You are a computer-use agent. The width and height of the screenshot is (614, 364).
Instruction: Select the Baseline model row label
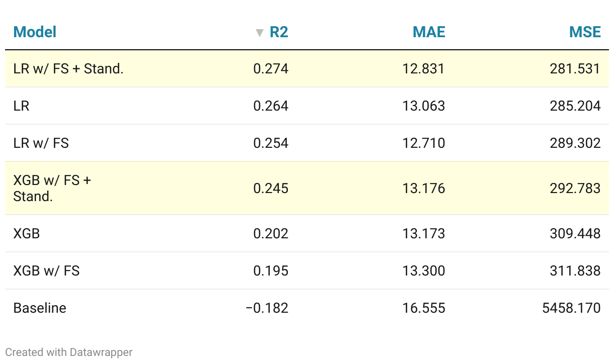point(40,308)
